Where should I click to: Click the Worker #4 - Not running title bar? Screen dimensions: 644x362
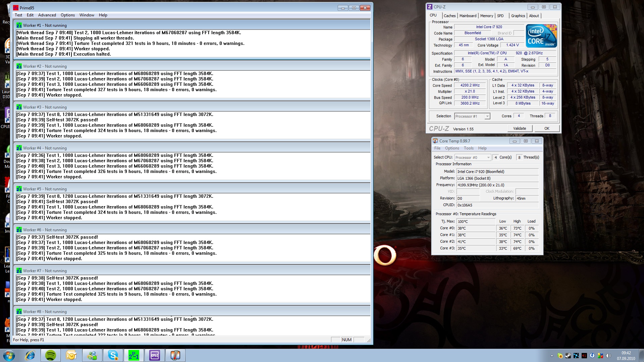[192, 148]
